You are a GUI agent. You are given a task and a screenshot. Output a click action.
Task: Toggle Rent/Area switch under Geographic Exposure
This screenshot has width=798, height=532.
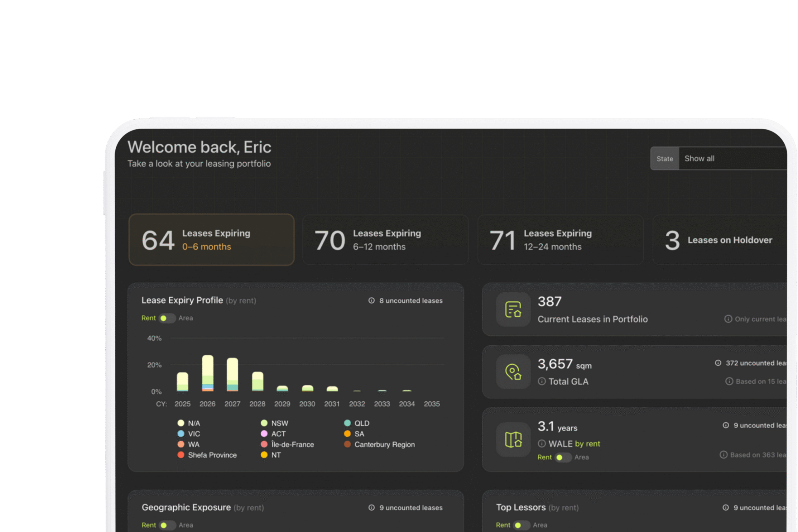coord(167,525)
